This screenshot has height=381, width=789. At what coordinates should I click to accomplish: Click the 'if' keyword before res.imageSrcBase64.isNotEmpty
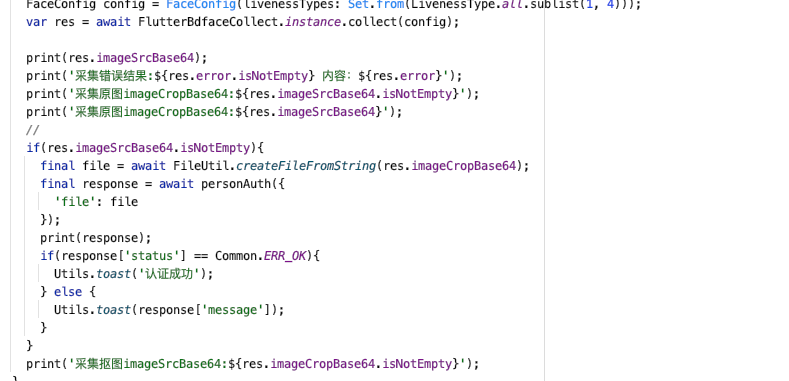tap(33, 148)
